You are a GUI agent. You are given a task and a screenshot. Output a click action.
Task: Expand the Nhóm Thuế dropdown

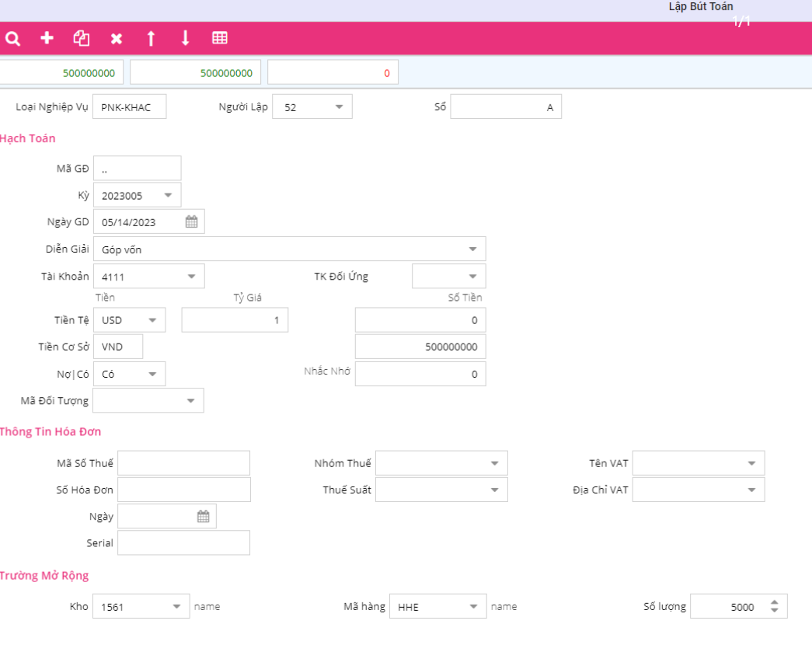click(x=494, y=463)
